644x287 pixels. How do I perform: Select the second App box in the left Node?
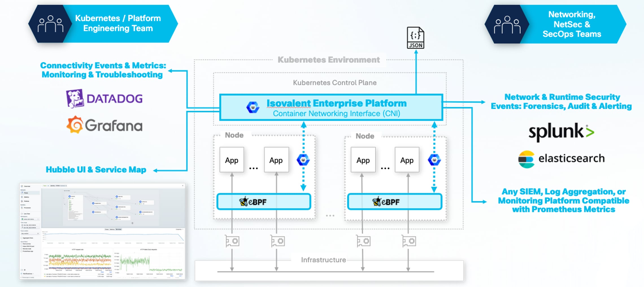click(x=276, y=160)
